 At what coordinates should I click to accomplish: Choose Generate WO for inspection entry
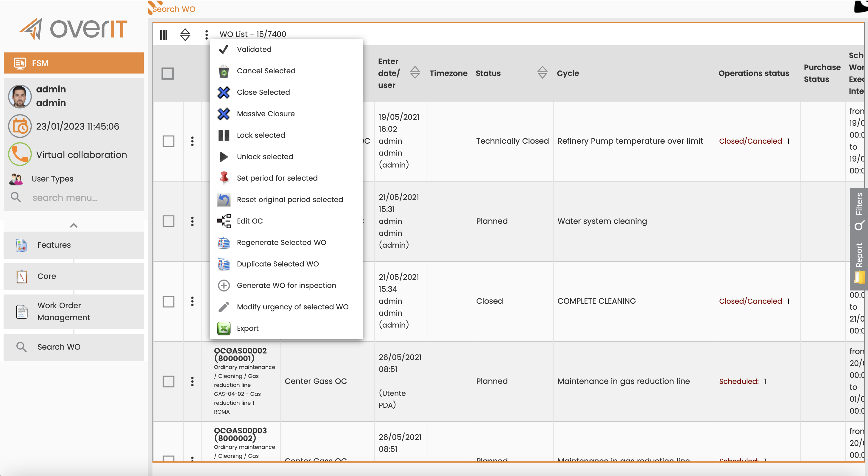(x=286, y=286)
